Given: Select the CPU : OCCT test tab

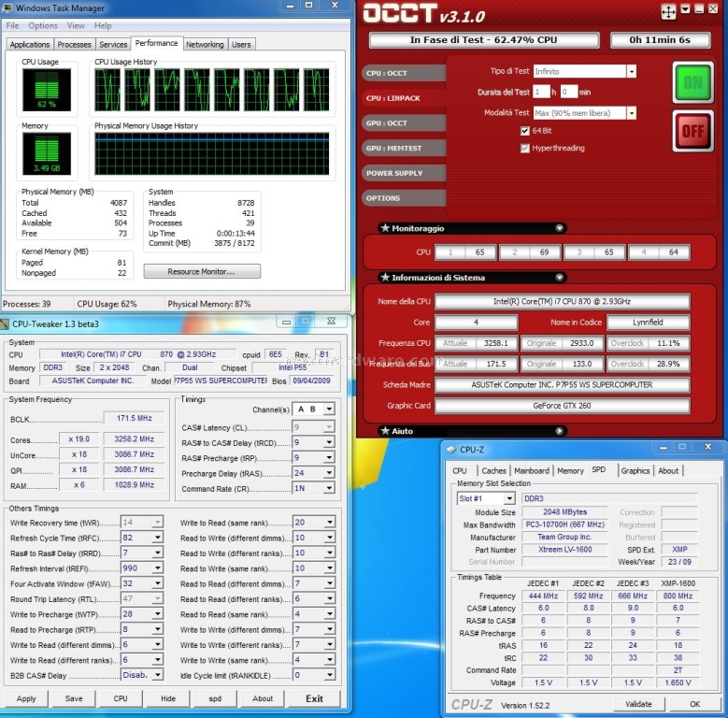Looking at the screenshot, I should coord(403,73).
